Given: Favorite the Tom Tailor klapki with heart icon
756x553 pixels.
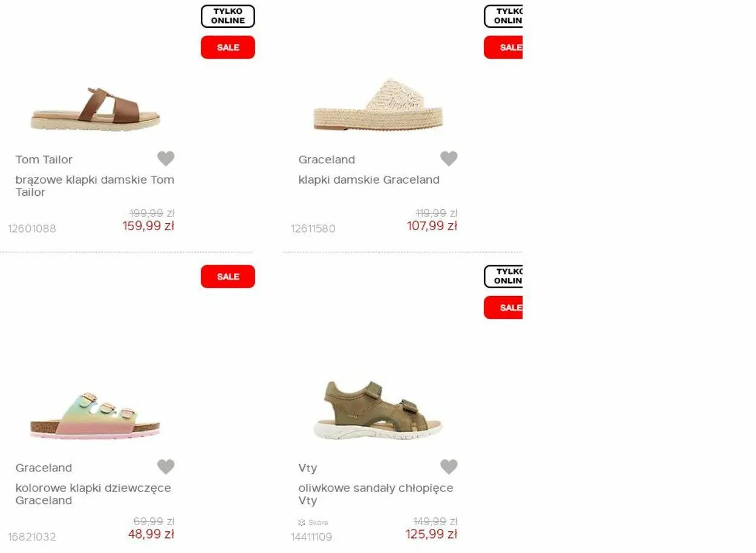Looking at the screenshot, I should [x=166, y=158].
